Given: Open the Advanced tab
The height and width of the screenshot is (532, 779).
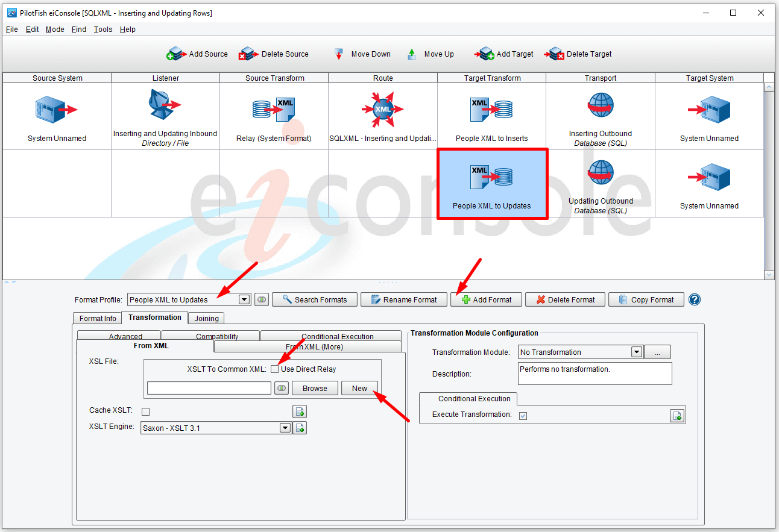Looking at the screenshot, I should [x=119, y=336].
